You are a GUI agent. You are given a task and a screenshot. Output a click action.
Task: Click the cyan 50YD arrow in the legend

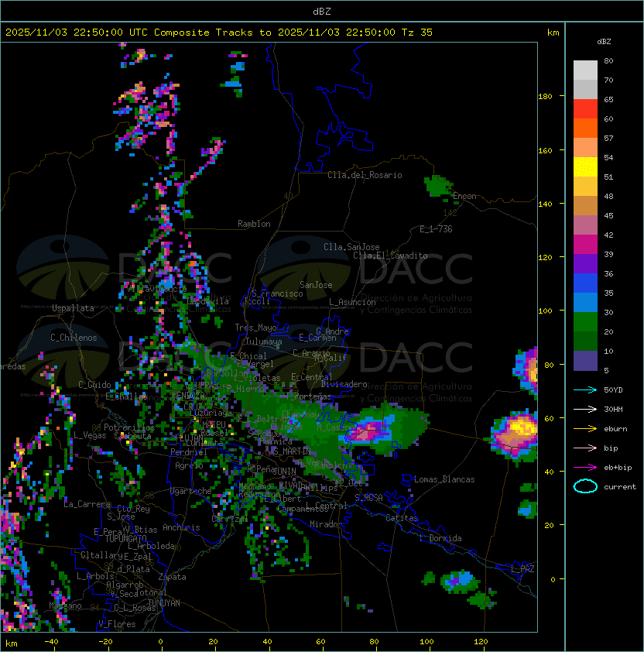[585, 389]
